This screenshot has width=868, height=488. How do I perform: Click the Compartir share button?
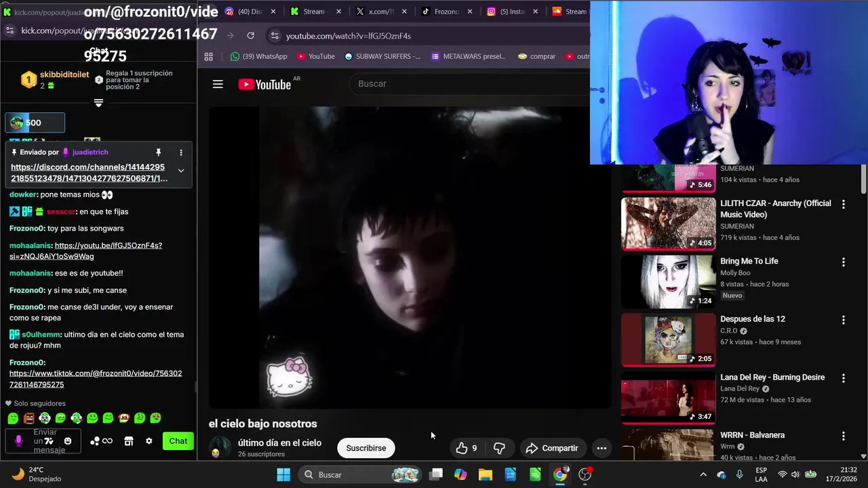[x=552, y=448]
